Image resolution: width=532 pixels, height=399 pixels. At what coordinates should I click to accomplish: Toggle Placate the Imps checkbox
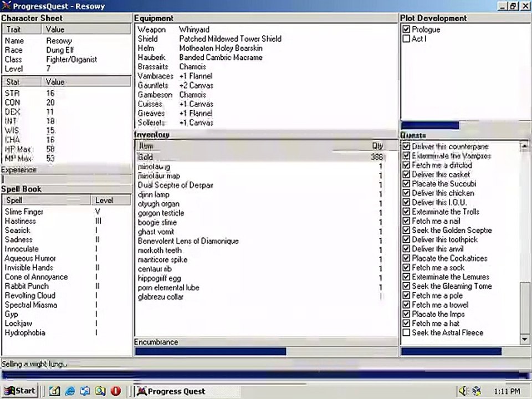pyautogui.click(x=406, y=314)
